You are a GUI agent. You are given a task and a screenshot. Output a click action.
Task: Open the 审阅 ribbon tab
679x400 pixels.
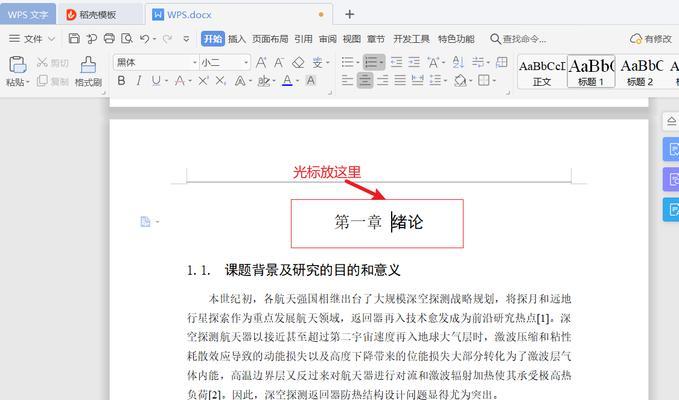pyautogui.click(x=328, y=39)
